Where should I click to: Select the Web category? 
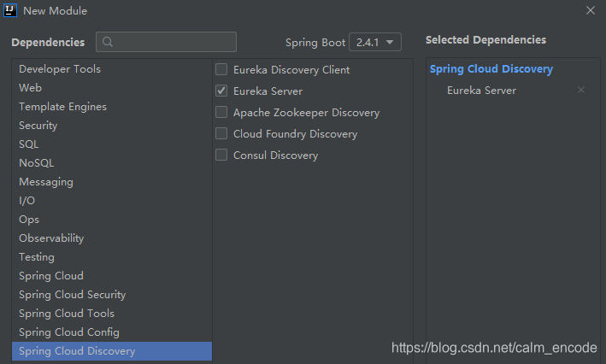coord(112,88)
